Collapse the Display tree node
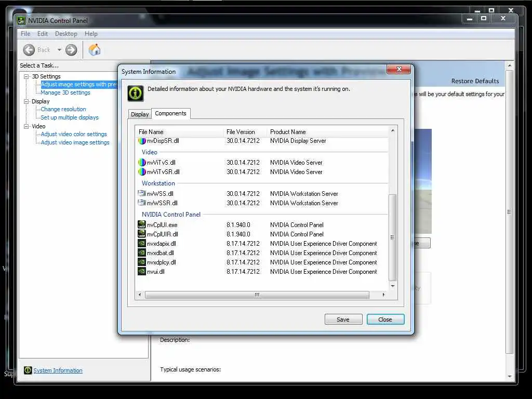This screenshot has height=399, width=532. [x=26, y=101]
